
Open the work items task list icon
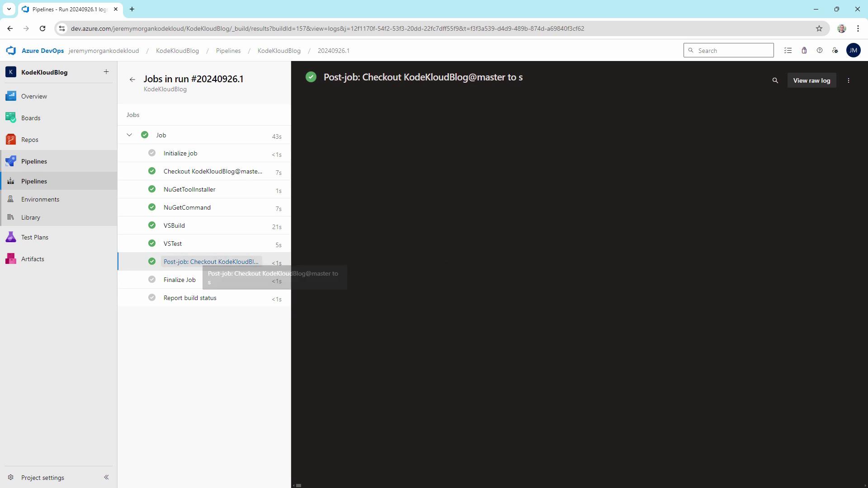788,51
